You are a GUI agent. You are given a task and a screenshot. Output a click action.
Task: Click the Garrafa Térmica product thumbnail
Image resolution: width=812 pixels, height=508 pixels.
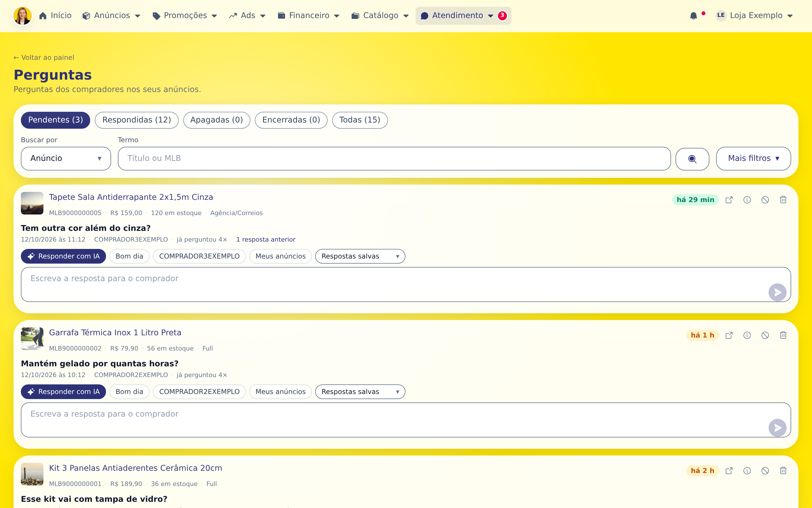pyautogui.click(x=32, y=339)
